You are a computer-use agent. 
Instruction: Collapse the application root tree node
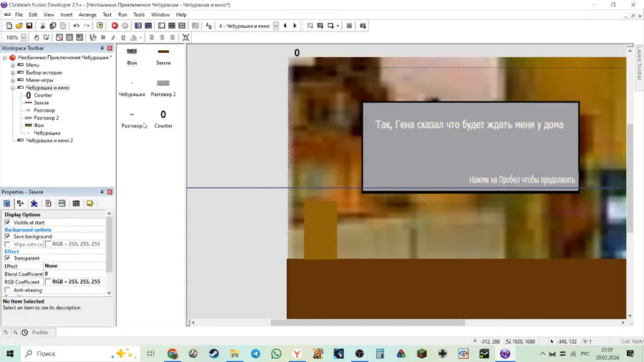coord(5,58)
